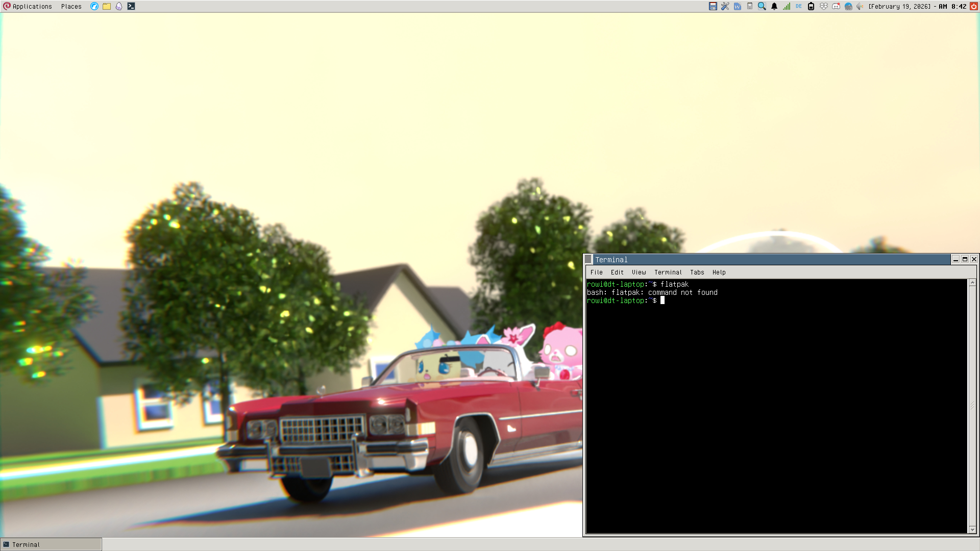The width and height of the screenshot is (980, 551).
Task: Open the Tabs menu in Terminal
Action: coord(697,272)
